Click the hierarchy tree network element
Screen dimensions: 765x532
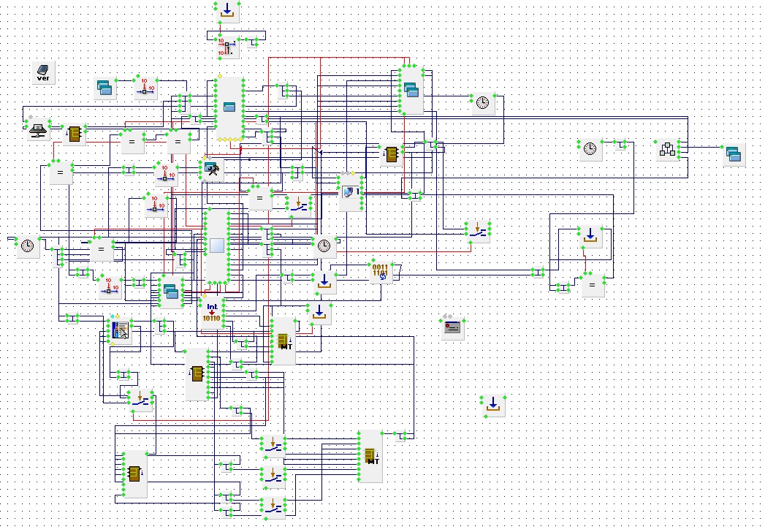[666, 149]
